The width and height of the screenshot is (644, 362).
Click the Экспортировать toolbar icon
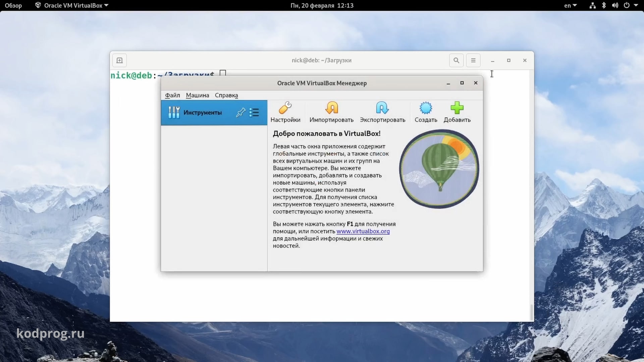(382, 112)
